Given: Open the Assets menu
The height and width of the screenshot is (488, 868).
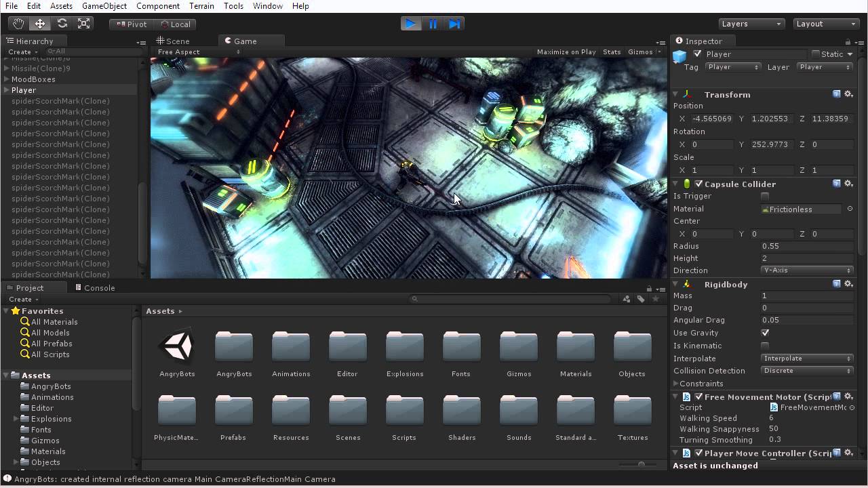Looking at the screenshot, I should pos(61,6).
